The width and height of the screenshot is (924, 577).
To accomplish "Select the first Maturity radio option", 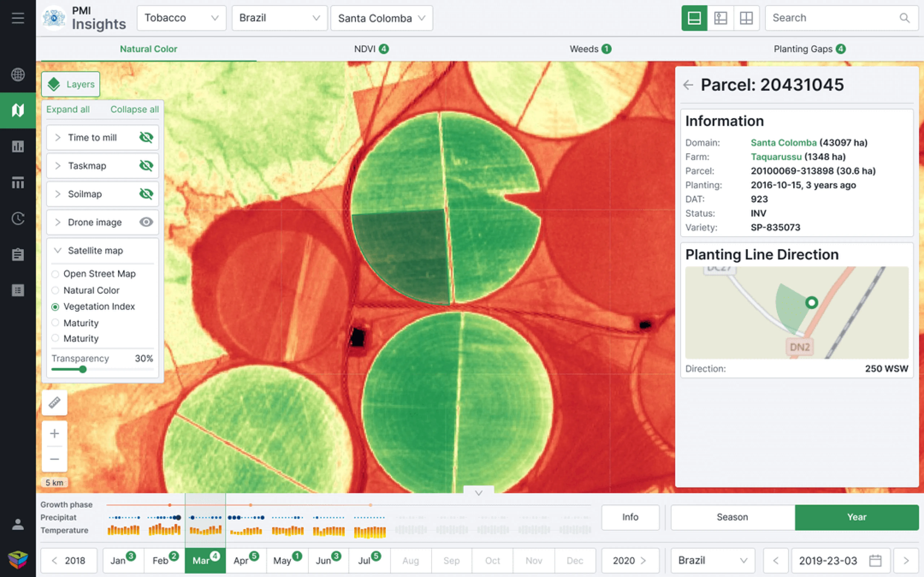I will point(55,323).
